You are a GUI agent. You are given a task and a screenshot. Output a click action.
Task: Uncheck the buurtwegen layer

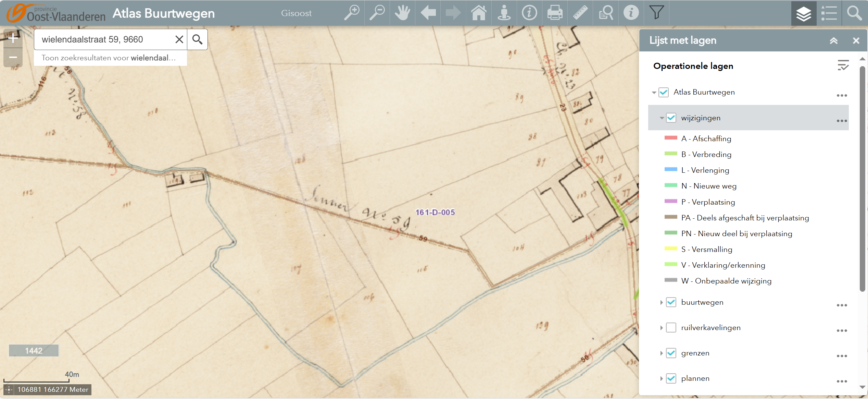tap(671, 302)
